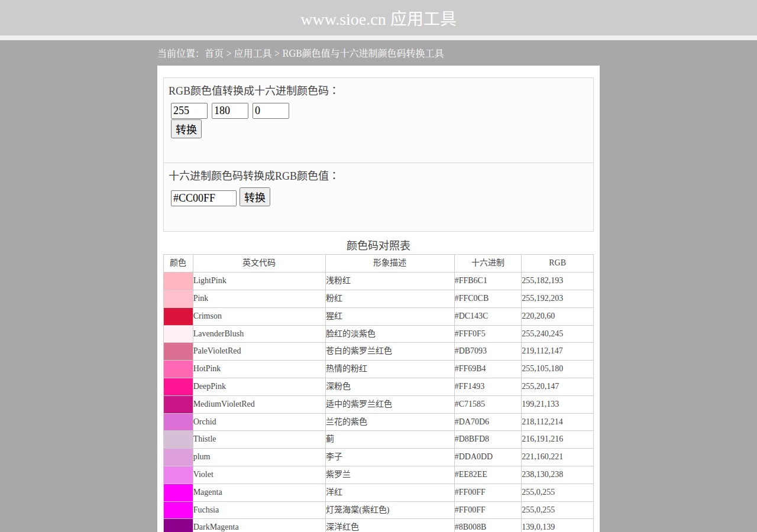Click the 转换 button under the RGB inputs
This screenshot has width=757, height=532.
point(186,129)
